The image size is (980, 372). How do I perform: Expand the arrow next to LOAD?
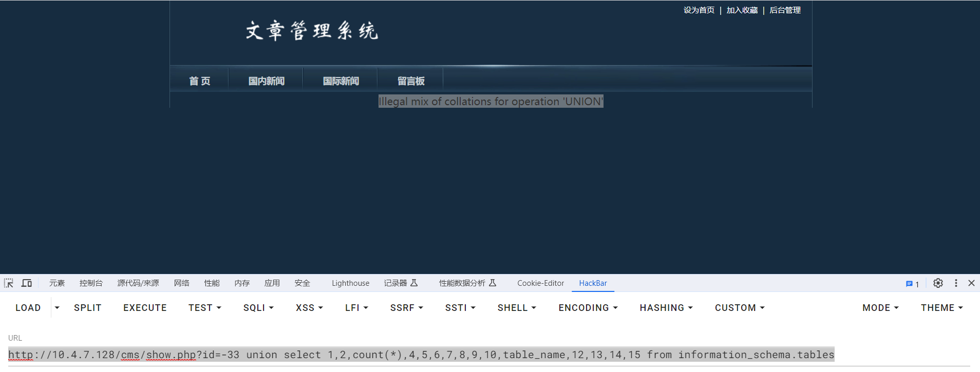coord(57,308)
